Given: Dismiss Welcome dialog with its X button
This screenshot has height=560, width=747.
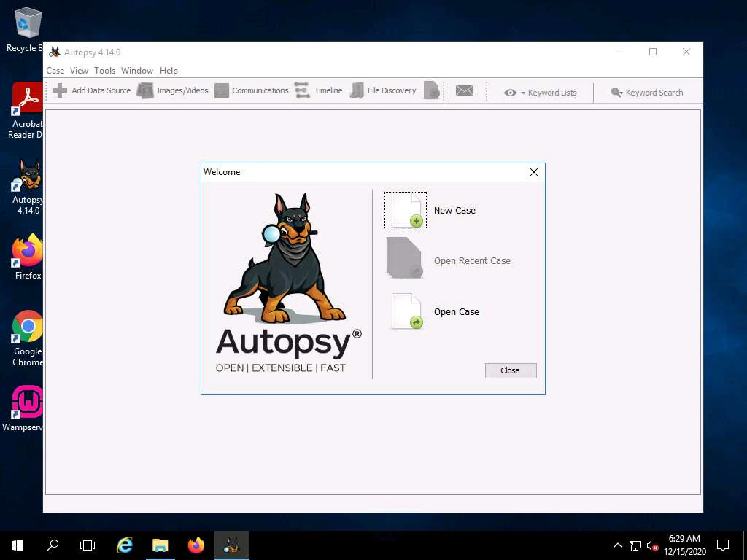Looking at the screenshot, I should (x=534, y=172).
